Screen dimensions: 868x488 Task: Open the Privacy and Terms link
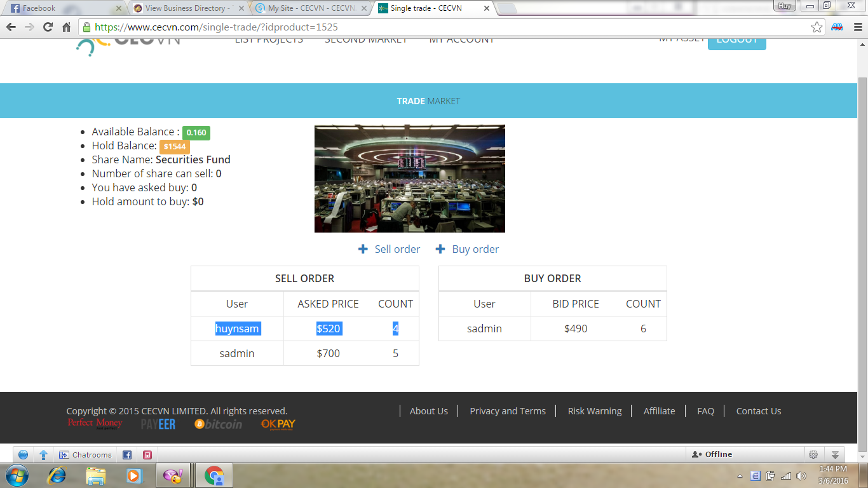(x=508, y=411)
